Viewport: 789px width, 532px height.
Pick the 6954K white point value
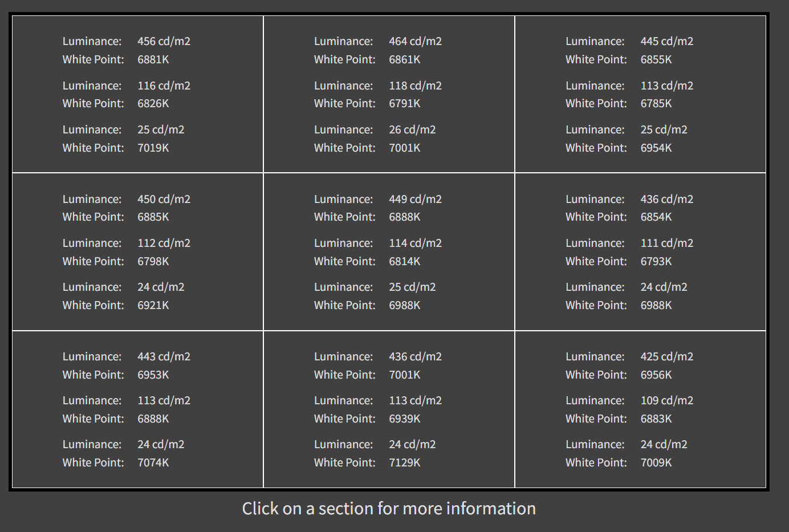pyautogui.click(x=656, y=148)
